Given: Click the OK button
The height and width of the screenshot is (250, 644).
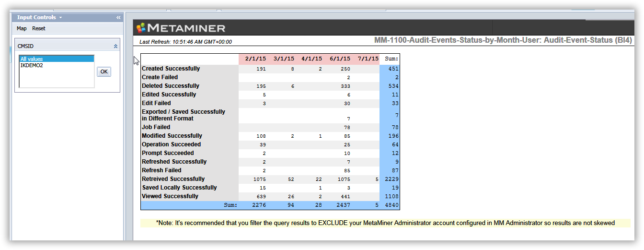Looking at the screenshot, I should tap(104, 71).
